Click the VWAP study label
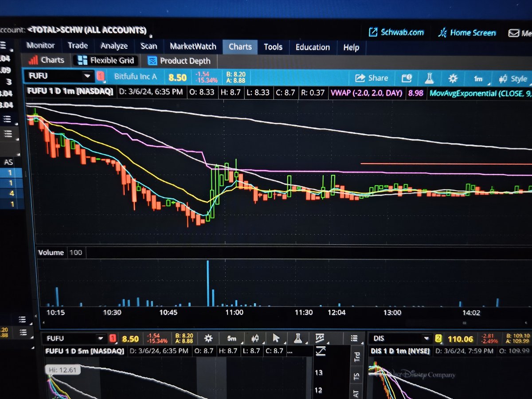The height and width of the screenshot is (399, 532). tap(366, 93)
